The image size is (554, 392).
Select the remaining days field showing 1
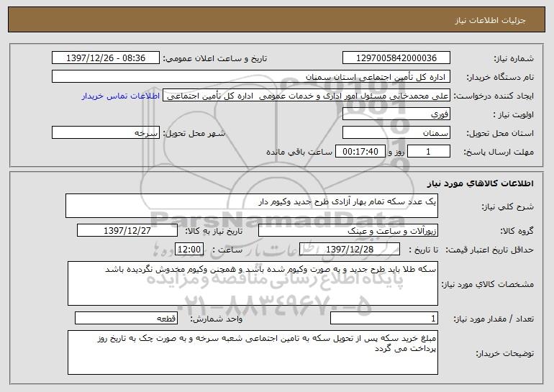429,152
